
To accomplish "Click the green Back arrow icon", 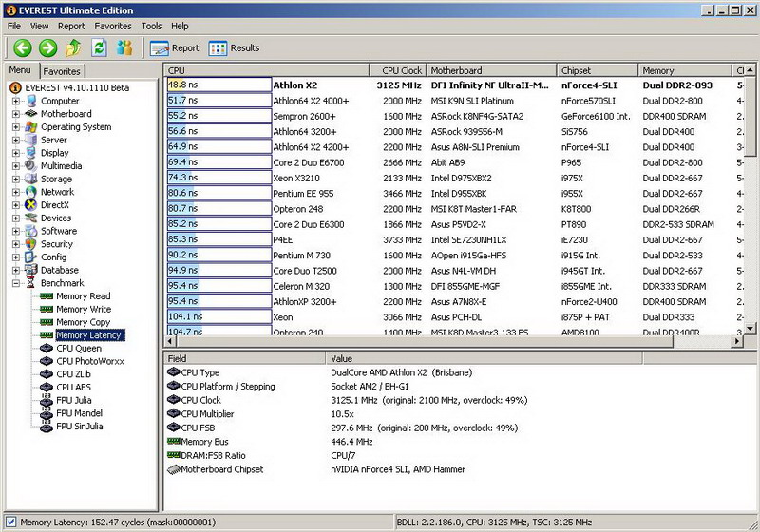I will point(23,47).
